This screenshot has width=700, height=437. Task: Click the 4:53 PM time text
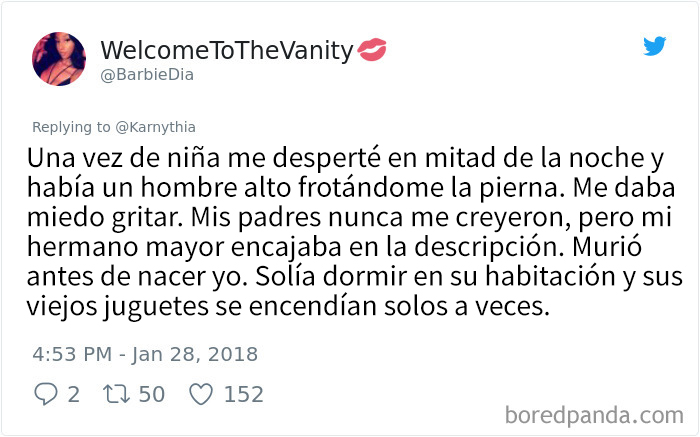[72, 354]
